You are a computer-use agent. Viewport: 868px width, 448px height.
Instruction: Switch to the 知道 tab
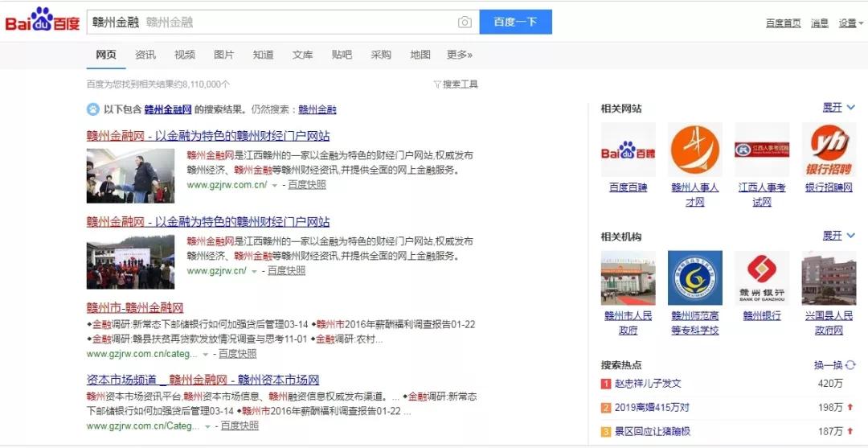(x=263, y=54)
